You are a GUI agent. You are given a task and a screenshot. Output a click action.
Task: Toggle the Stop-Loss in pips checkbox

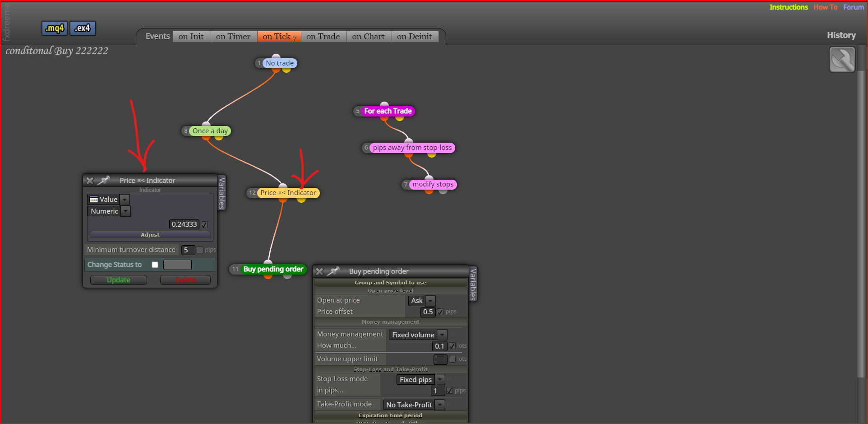(x=450, y=391)
